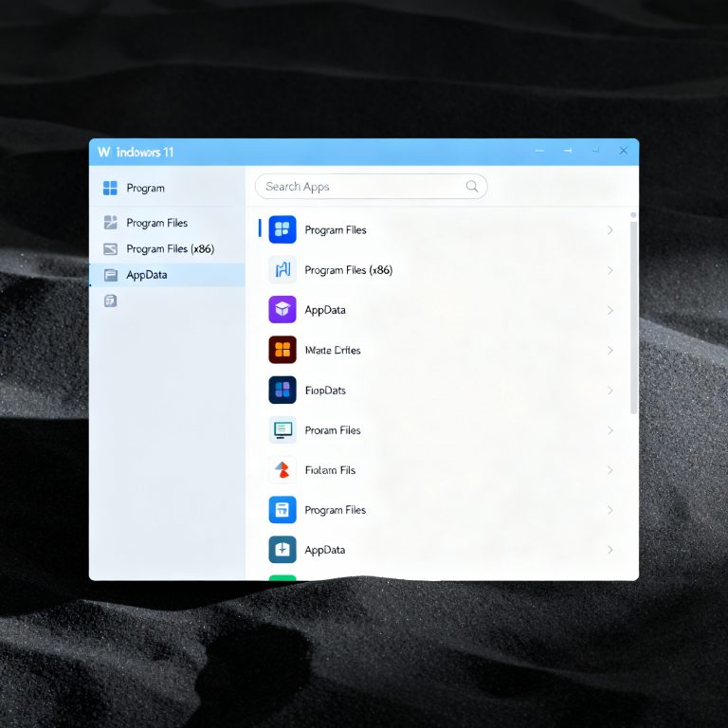Click the Marte Drifes orange grid icon
This screenshot has width=728, height=728.
click(282, 349)
